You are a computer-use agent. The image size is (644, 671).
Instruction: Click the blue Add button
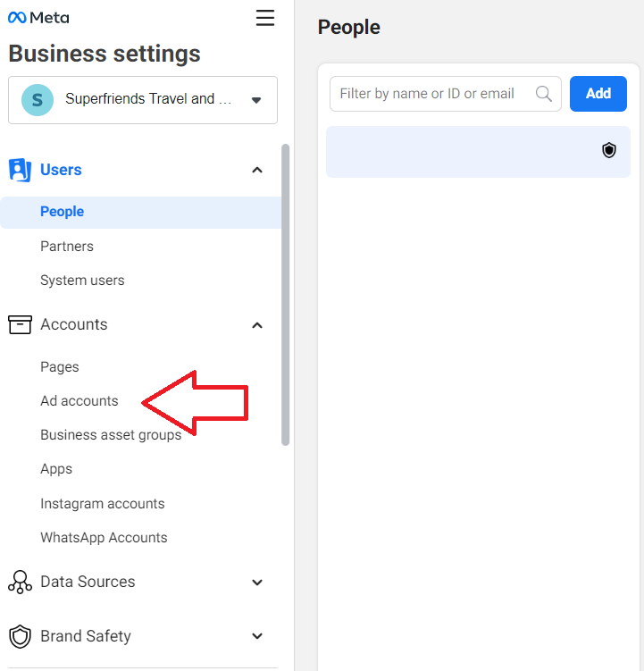pos(598,94)
